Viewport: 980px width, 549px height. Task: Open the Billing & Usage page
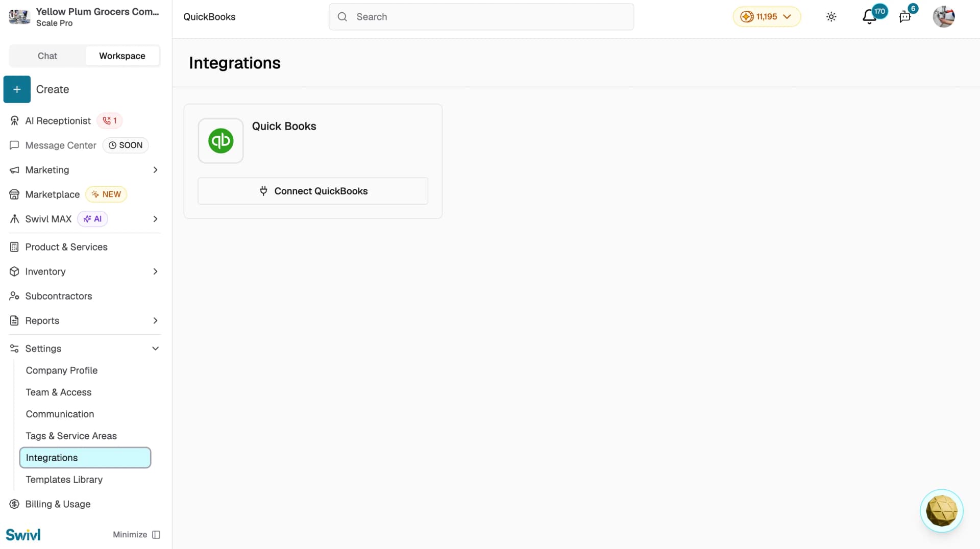tap(58, 504)
